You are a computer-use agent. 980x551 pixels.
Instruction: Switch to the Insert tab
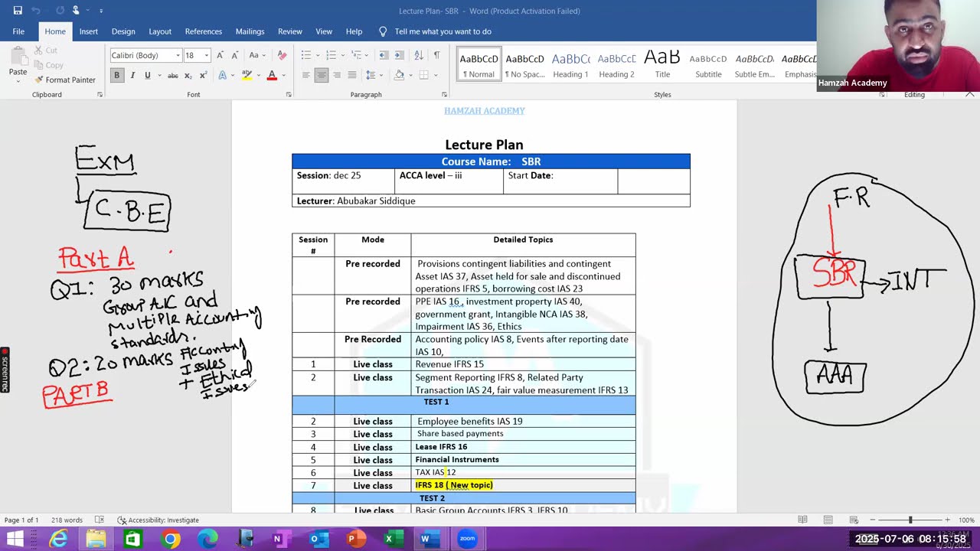click(x=88, y=31)
